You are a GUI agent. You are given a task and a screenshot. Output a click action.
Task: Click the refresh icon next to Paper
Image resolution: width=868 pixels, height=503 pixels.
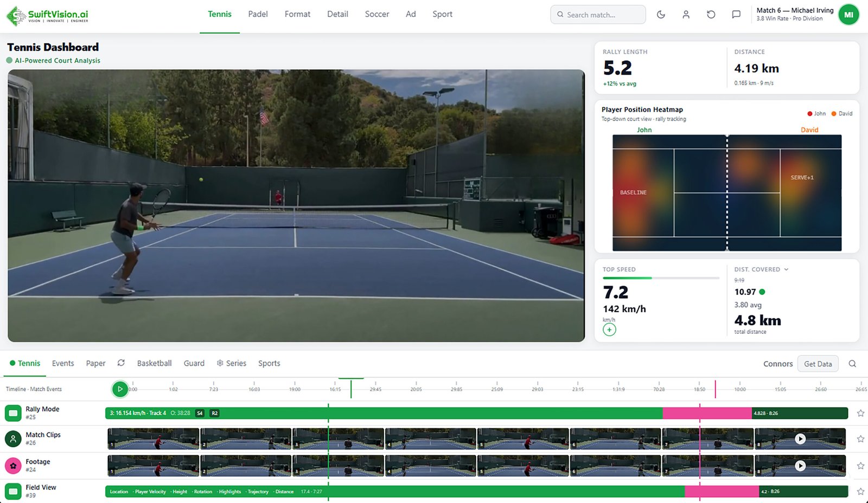click(121, 363)
